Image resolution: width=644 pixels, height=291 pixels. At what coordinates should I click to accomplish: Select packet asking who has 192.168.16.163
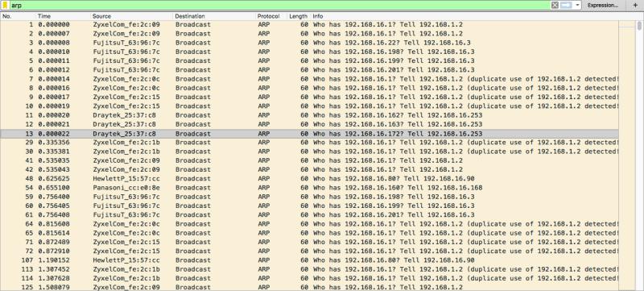tap(309, 124)
